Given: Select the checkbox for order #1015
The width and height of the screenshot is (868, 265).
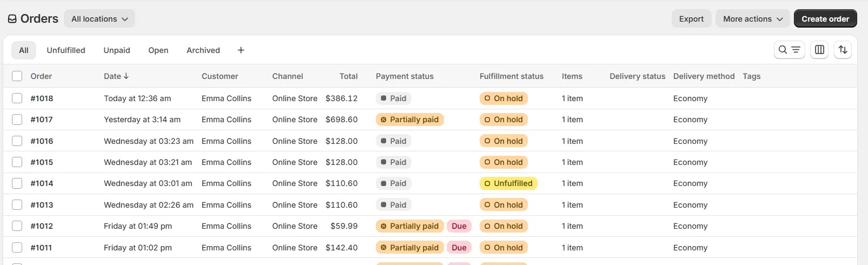Looking at the screenshot, I should click(17, 162).
